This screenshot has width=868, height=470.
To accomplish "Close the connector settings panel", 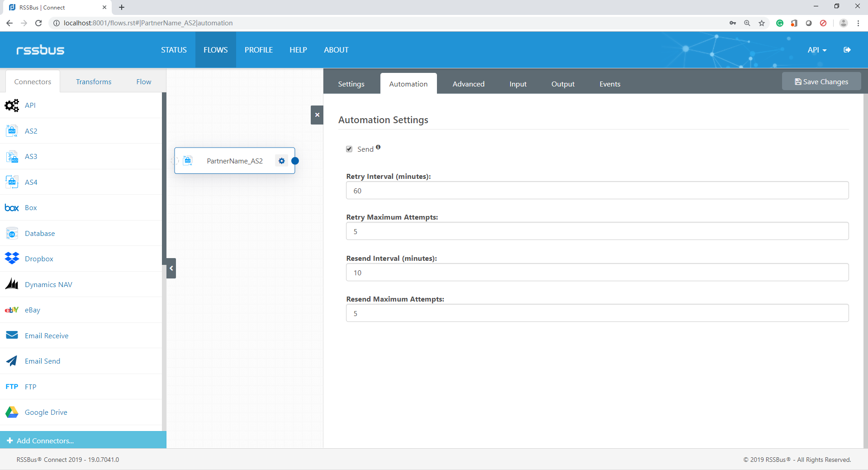I will [317, 115].
